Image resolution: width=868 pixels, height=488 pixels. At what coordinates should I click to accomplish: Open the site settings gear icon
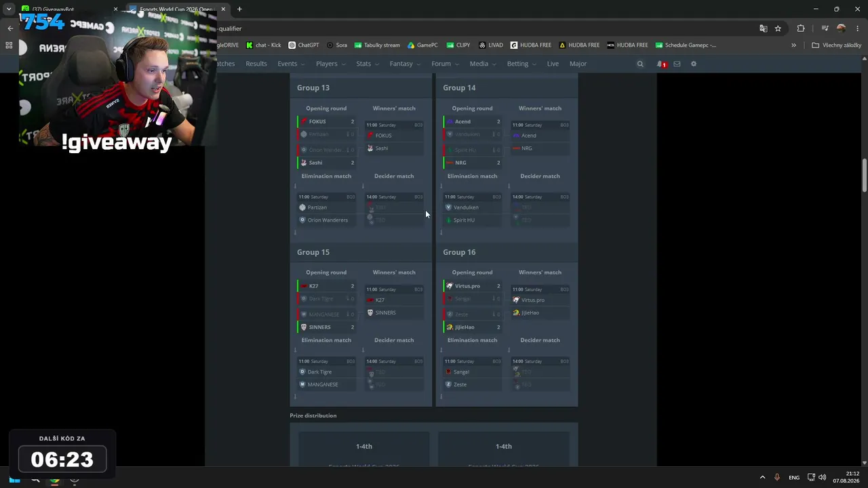click(x=694, y=64)
